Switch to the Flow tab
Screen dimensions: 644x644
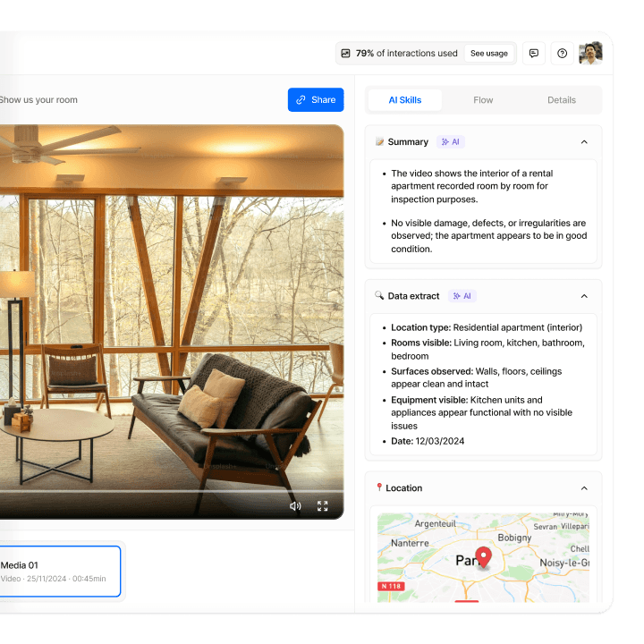pyautogui.click(x=483, y=100)
